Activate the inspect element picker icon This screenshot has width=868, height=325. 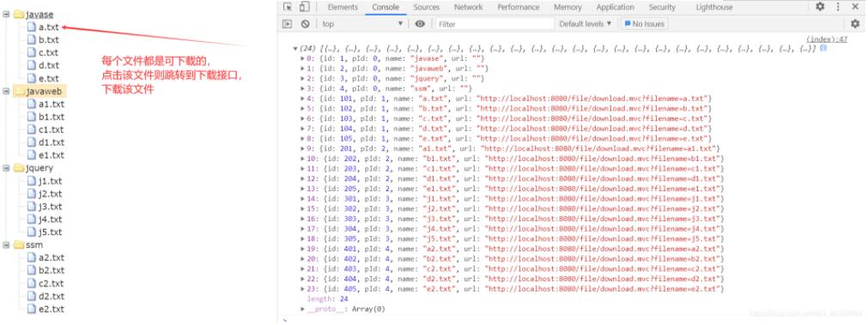[x=288, y=7]
